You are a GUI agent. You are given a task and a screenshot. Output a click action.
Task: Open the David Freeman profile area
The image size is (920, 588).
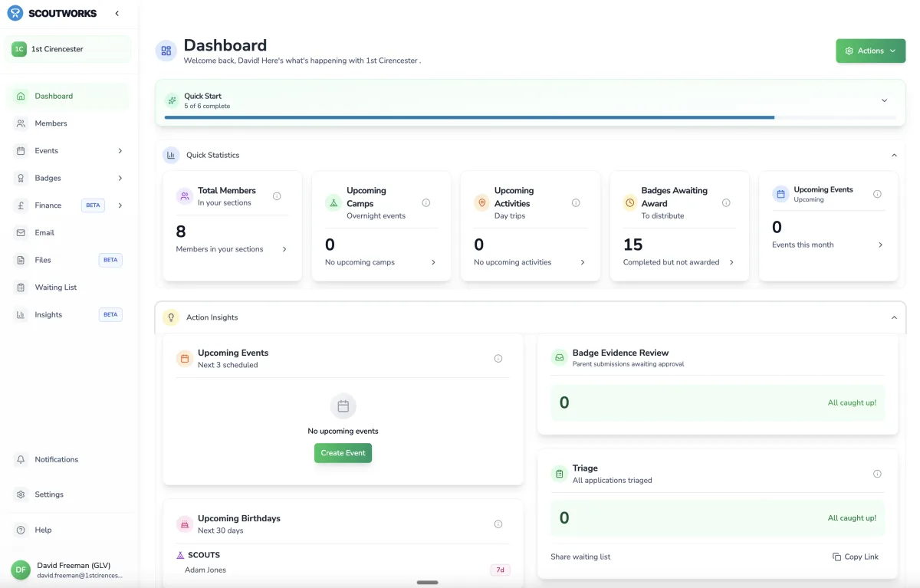coord(69,570)
